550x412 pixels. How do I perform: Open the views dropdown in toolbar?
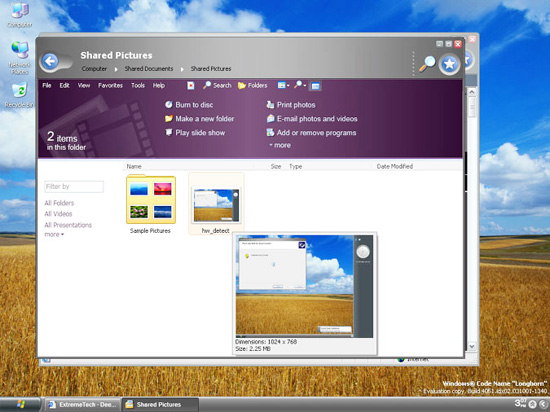[283, 85]
